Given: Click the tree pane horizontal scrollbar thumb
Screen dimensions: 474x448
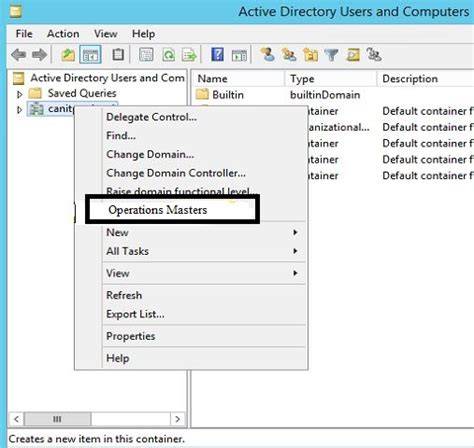Looking at the screenshot, I should click(x=57, y=419).
